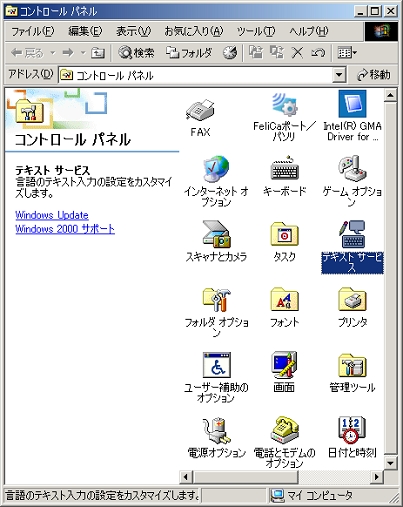403x507 pixels.
Task: Click the undo toolbar icon
Action: (318, 53)
